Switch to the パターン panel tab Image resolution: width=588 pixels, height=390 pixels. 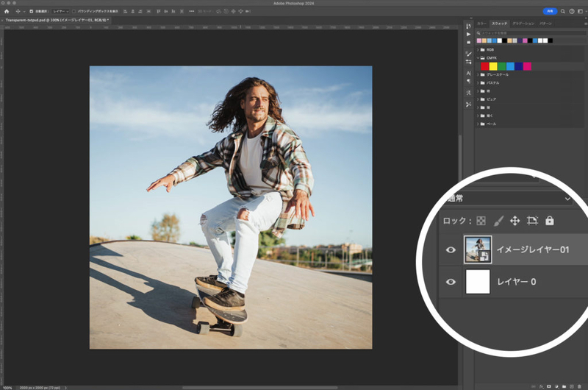point(545,24)
